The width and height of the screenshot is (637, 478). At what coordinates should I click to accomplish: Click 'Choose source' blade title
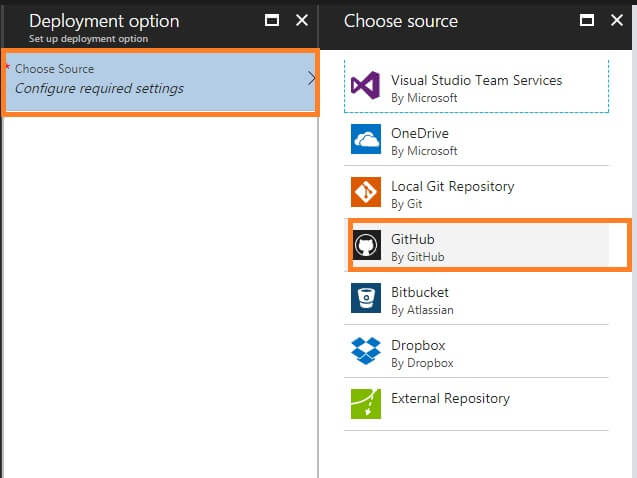tap(401, 21)
